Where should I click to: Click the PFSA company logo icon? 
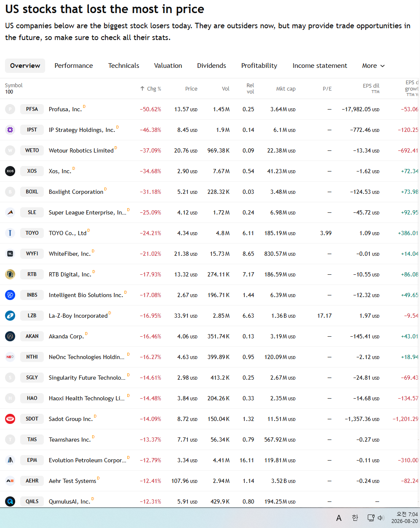10,109
